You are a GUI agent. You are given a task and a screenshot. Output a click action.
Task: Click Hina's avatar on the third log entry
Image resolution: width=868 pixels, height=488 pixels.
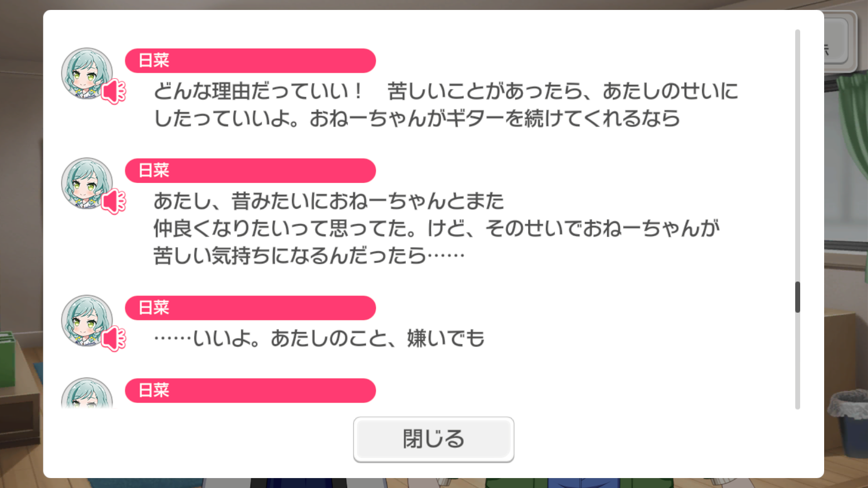coord(87,320)
